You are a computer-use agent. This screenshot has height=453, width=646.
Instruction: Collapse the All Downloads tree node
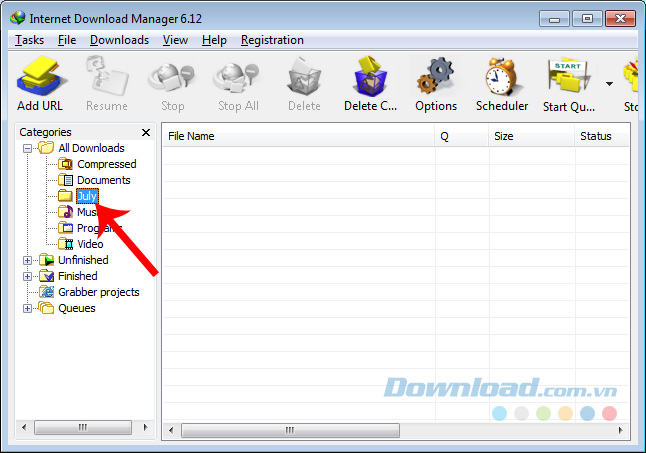(x=27, y=148)
